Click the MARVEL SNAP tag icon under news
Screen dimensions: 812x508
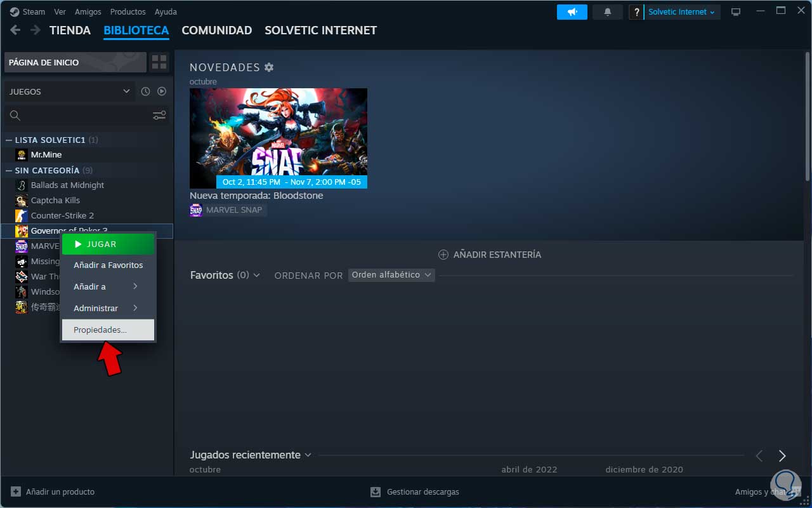[x=196, y=210]
